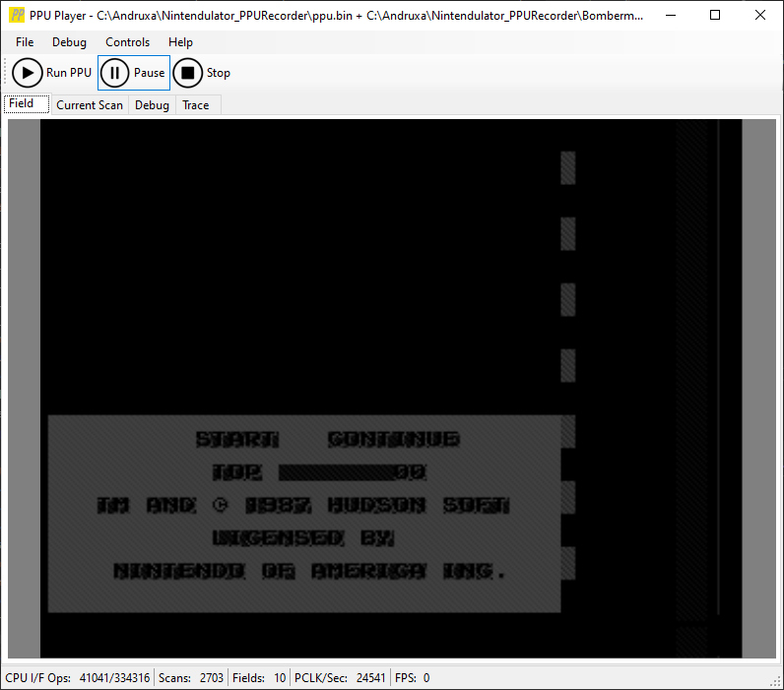Click the window resize grip corner

point(775,681)
